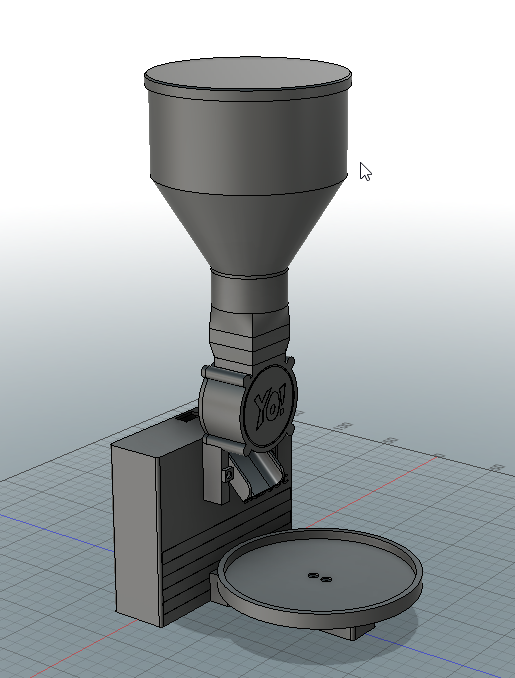
Task: Click the cylindrical hopper body wall
Action: (x=249, y=143)
